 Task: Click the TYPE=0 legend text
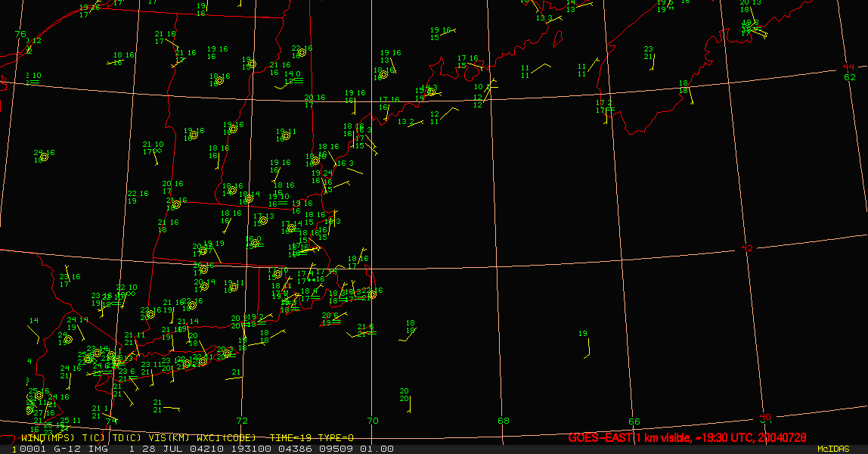tap(336, 438)
